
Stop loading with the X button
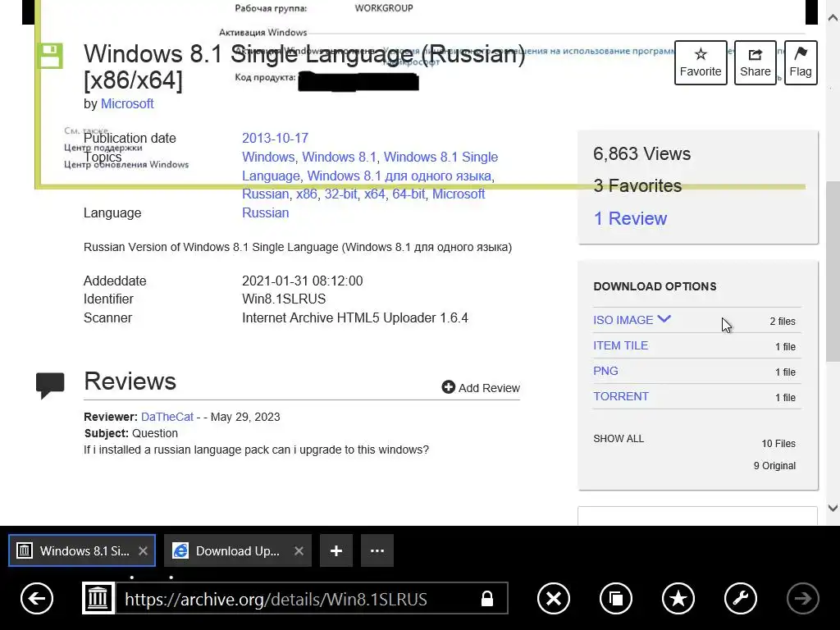point(554,598)
